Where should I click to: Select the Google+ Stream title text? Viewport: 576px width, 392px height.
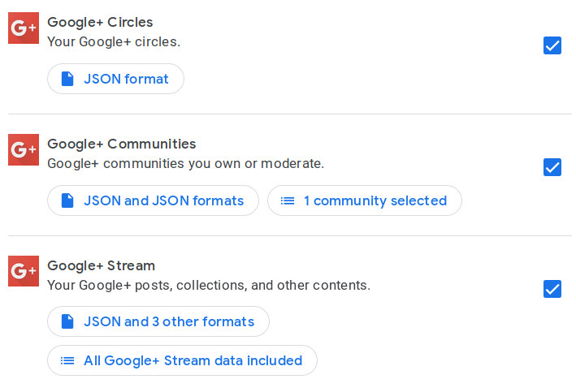[101, 265]
